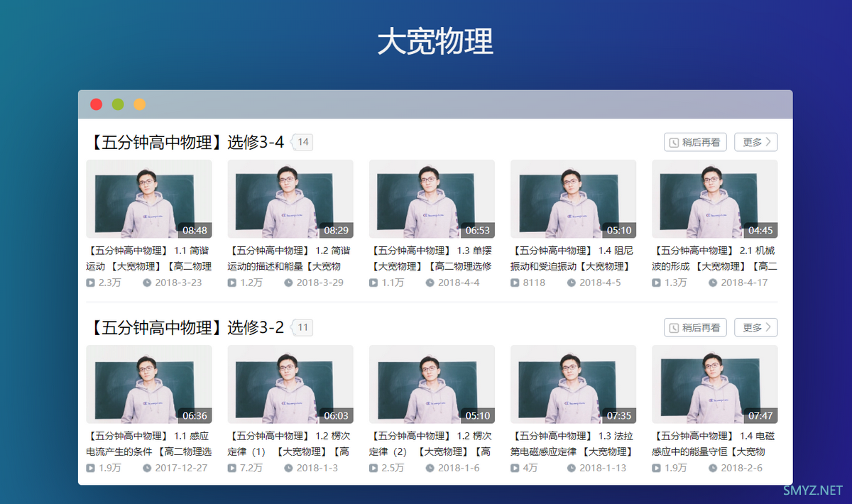The height and width of the screenshot is (504, 852).
Task: Click the title link 1.2 简谐运动的描述和能量
Action: point(290,258)
